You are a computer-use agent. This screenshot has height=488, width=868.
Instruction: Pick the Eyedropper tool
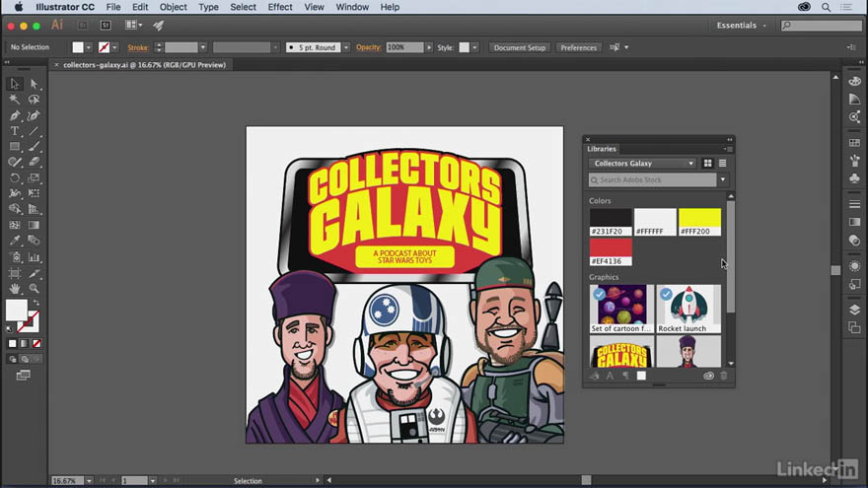pos(15,241)
